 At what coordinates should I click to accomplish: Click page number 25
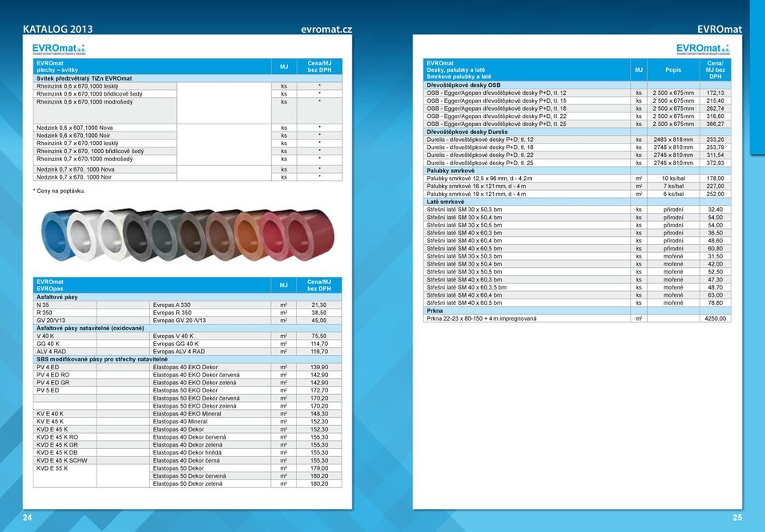(737, 518)
